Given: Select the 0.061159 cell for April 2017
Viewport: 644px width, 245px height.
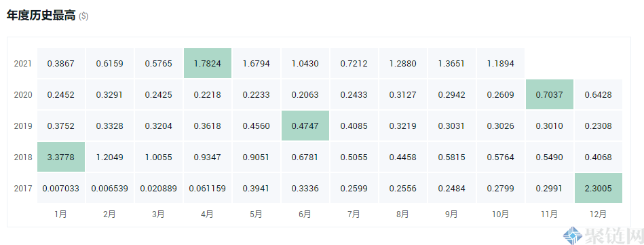Looking at the screenshot, I should pyautogui.click(x=208, y=188).
